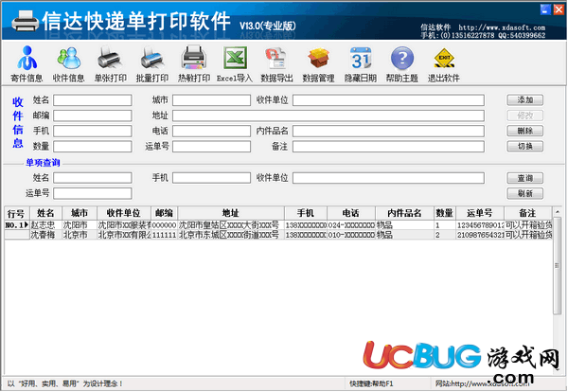Click the 电话 table column header
The image size is (568, 392).
(x=351, y=213)
